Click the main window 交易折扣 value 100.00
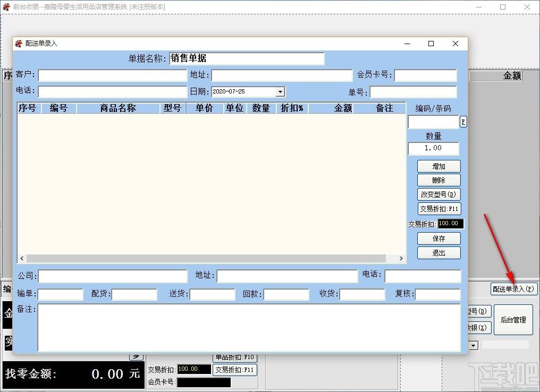This screenshot has height=392, width=540. click(x=194, y=369)
